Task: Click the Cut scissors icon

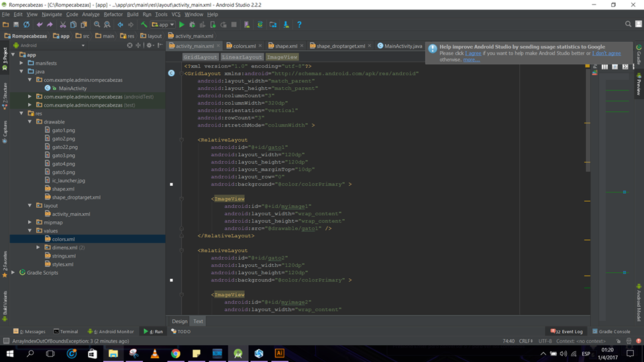Action: coord(63,25)
